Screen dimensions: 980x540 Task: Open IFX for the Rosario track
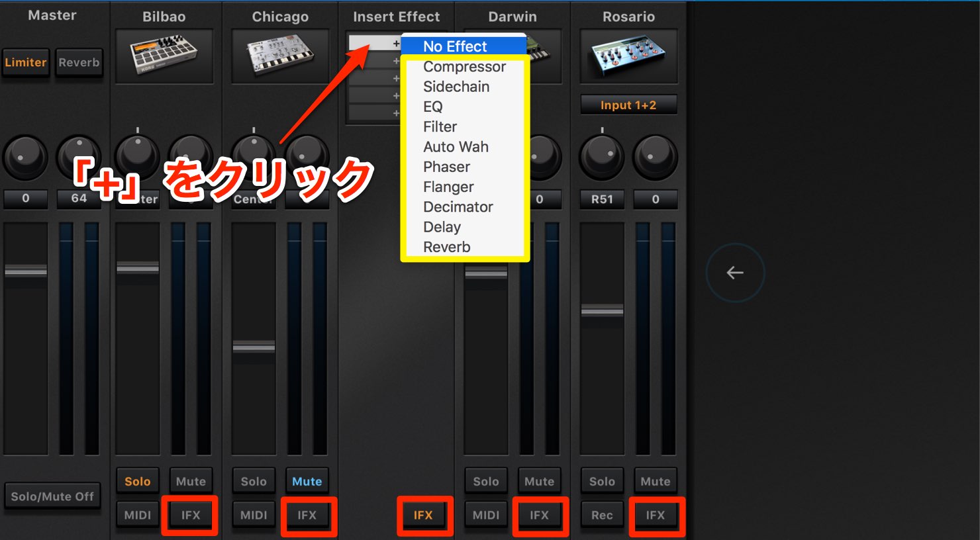656,515
